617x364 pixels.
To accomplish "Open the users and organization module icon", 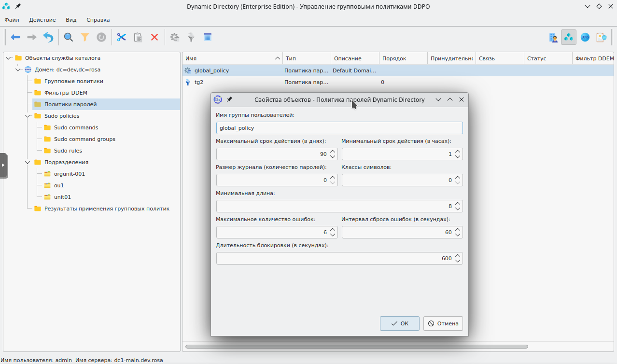I will pyautogui.click(x=553, y=37).
